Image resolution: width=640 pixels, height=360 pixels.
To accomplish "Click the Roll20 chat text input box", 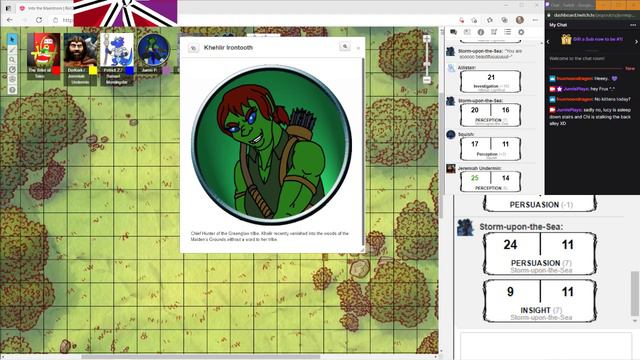I will [546, 346].
